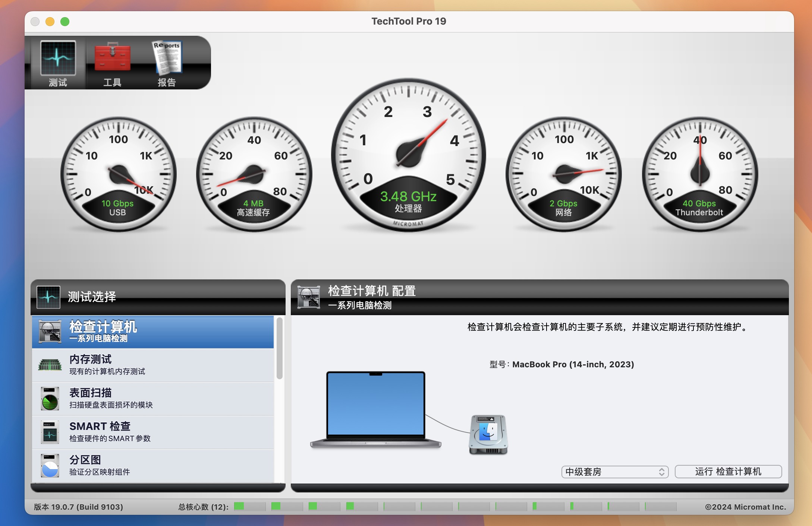This screenshot has height=526, width=812.
Task: Click the 运行 检查计算机 button
Action: [x=728, y=472]
